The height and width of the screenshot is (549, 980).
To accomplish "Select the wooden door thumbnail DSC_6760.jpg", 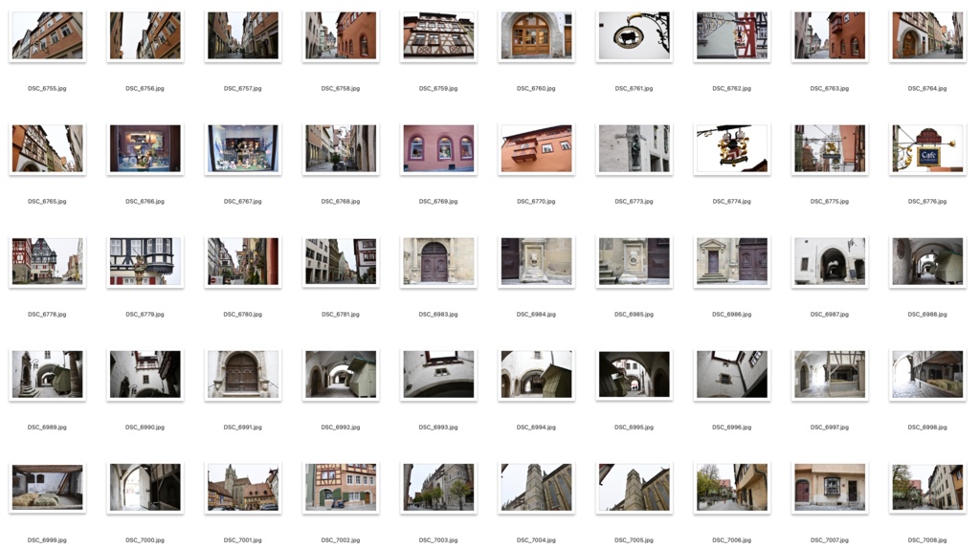I will click(x=536, y=35).
